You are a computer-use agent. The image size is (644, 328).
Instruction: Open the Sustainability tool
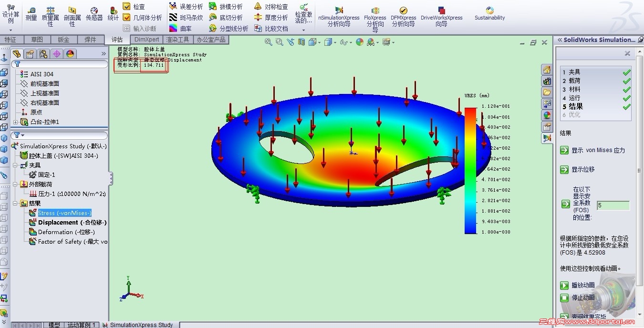(x=489, y=14)
